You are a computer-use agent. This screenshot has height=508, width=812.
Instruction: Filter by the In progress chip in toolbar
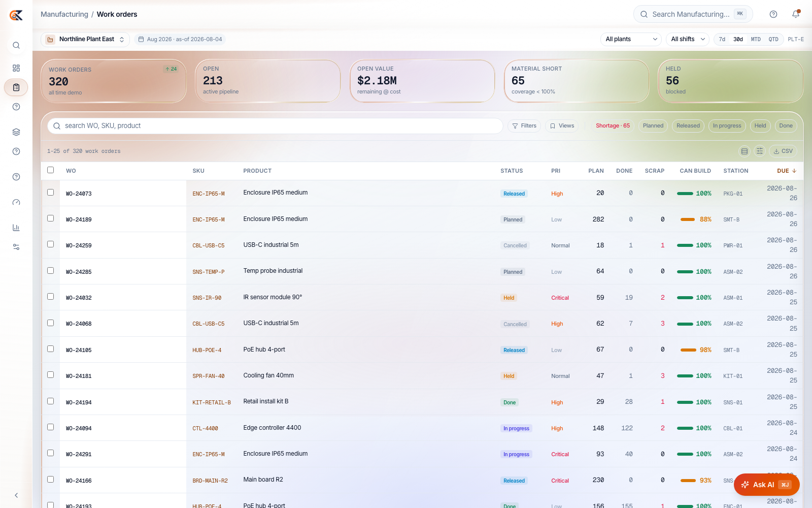(727, 126)
